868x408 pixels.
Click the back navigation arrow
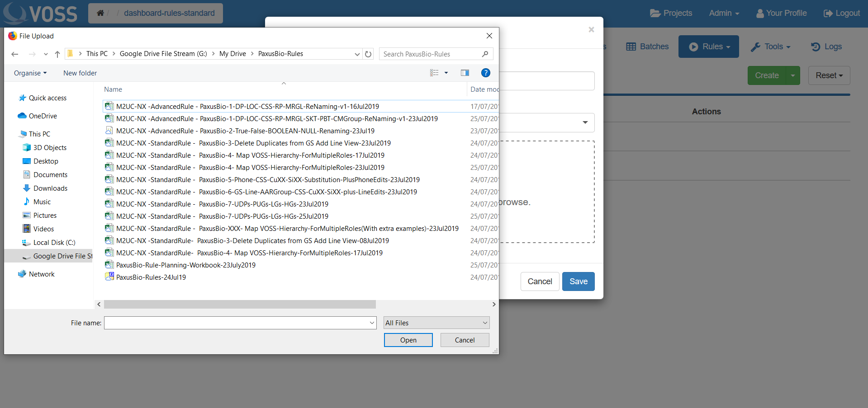click(15, 54)
